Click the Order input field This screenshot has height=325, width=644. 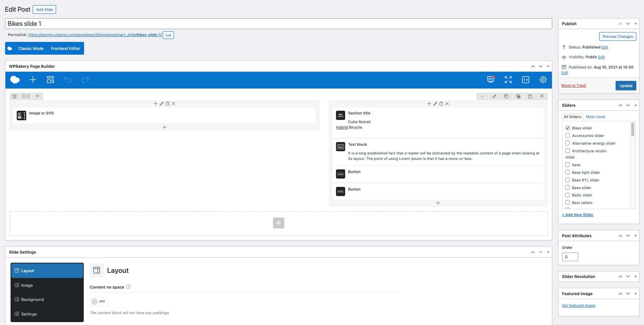(x=570, y=257)
